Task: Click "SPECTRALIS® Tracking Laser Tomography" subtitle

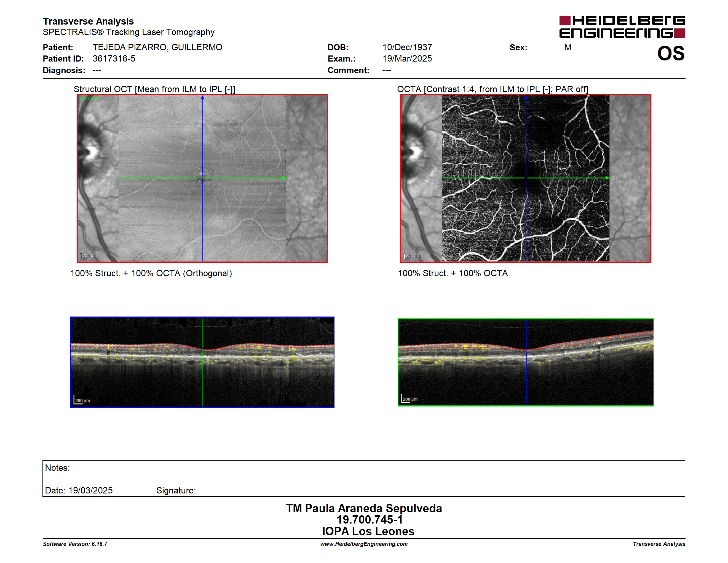Action: pyautogui.click(x=129, y=32)
